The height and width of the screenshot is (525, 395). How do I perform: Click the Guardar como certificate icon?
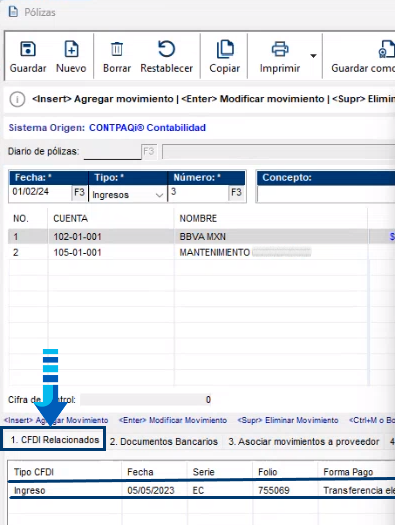[x=387, y=49]
